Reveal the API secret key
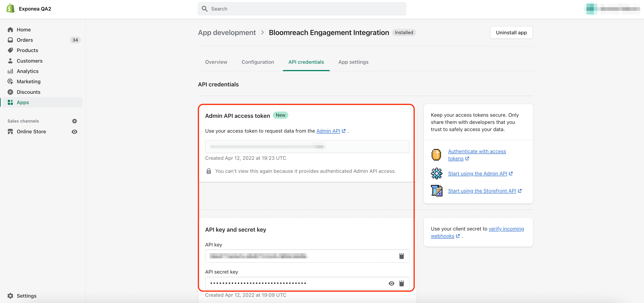 pos(392,283)
